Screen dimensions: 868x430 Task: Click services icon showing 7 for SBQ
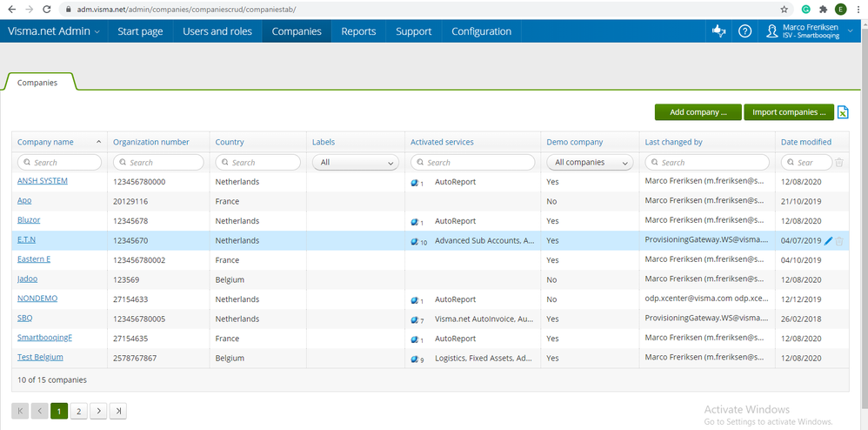417,319
